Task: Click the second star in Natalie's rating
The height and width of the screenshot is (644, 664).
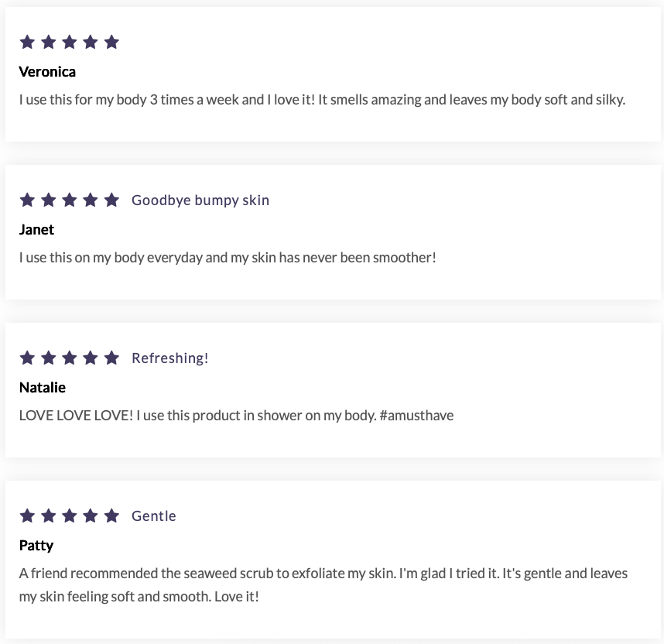Action: click(49, 358)
